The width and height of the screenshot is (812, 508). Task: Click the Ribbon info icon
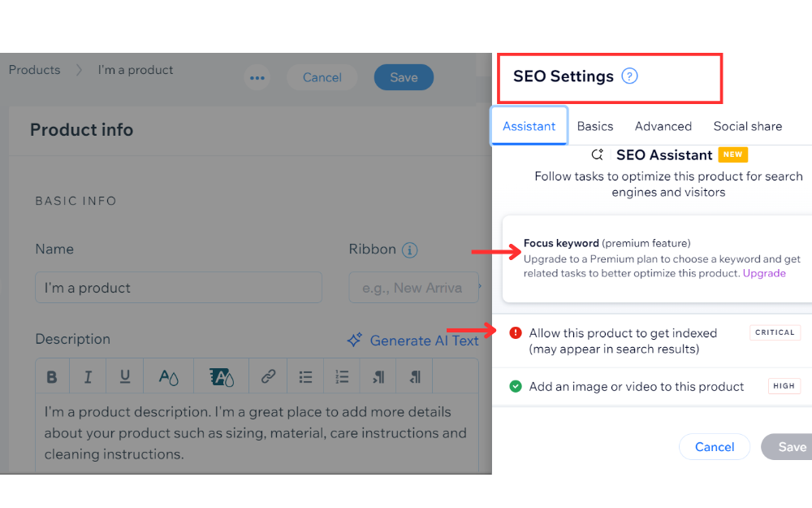(x=410, y=250)
